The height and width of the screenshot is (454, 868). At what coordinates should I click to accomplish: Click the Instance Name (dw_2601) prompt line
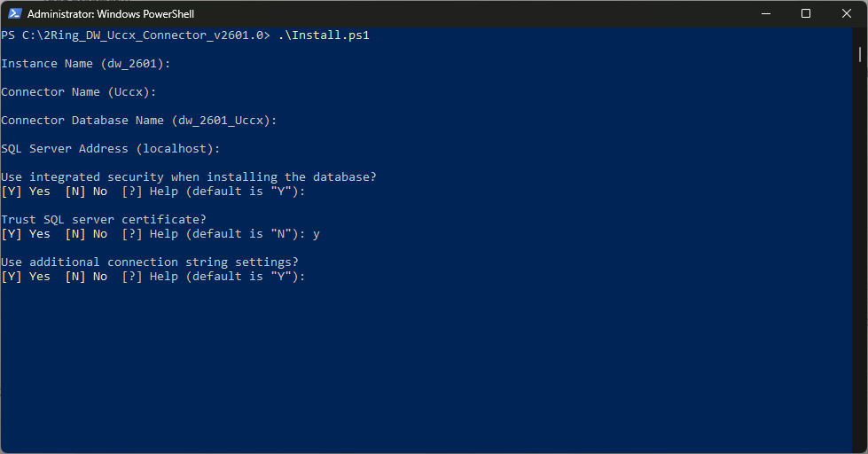tap(85, 64)
